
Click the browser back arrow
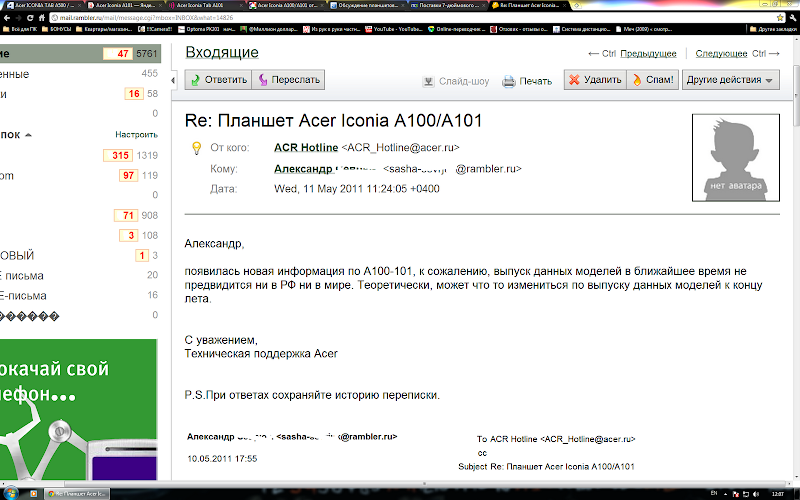point(7,18)
